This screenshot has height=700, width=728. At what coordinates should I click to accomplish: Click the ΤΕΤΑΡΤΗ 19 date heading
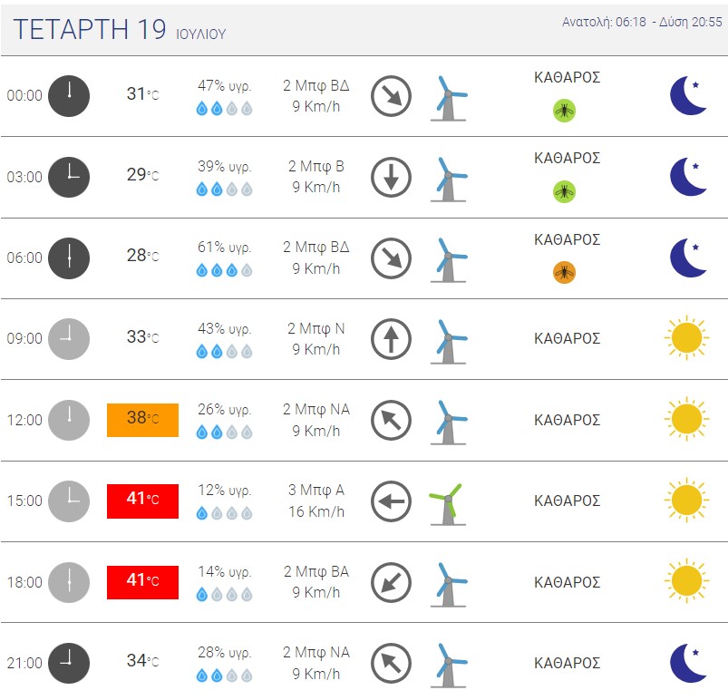pyautogui.click(x=90, y=29)
